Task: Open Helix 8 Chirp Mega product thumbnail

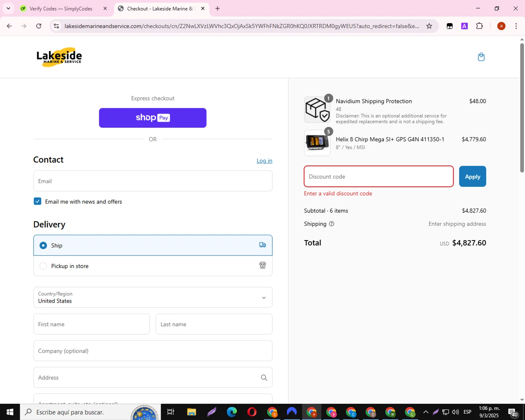Action: (x=317, y=143)
